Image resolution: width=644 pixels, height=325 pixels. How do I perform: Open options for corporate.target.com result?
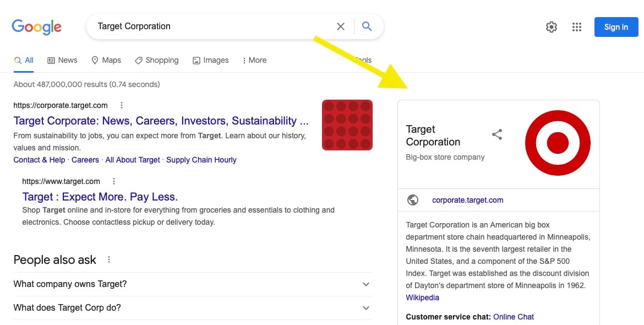(x=122, y=105)
